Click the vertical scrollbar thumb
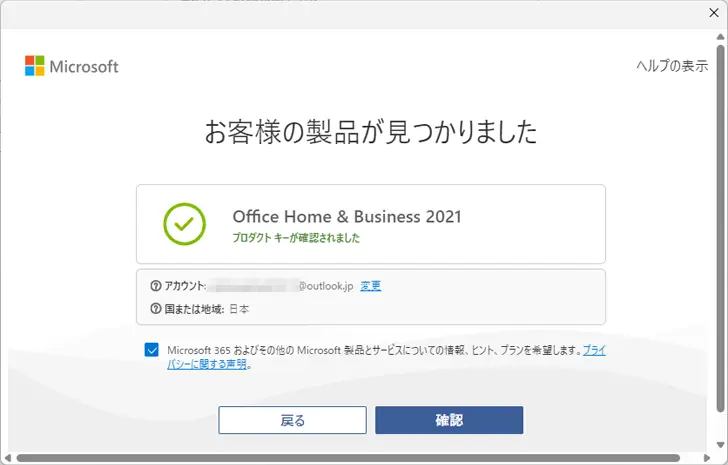The width and height of the screenshot is (728, 465). tap(720, 227)
